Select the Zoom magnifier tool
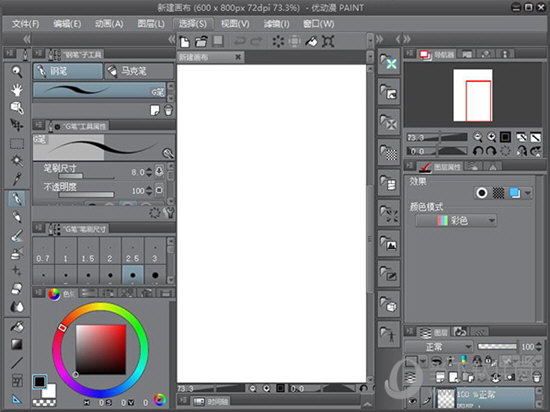Screen dimensions: 550x412 tap(16, 72)
